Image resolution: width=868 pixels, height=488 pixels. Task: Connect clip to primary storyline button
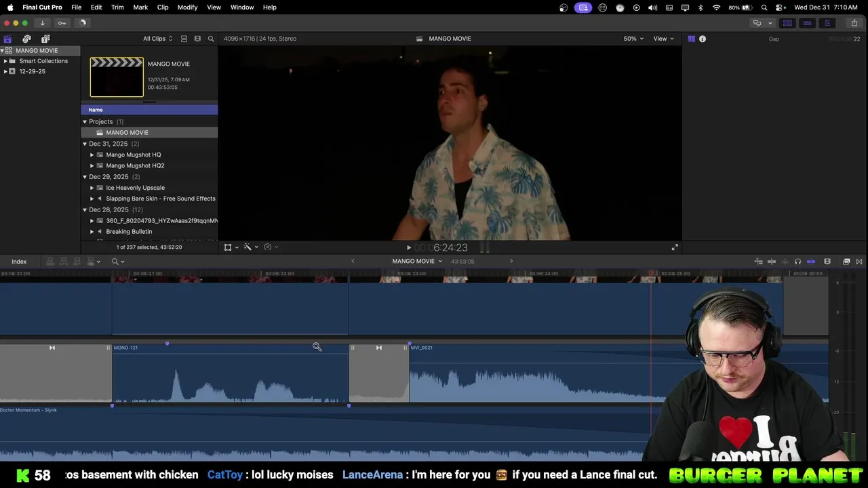tap(50, 262)
